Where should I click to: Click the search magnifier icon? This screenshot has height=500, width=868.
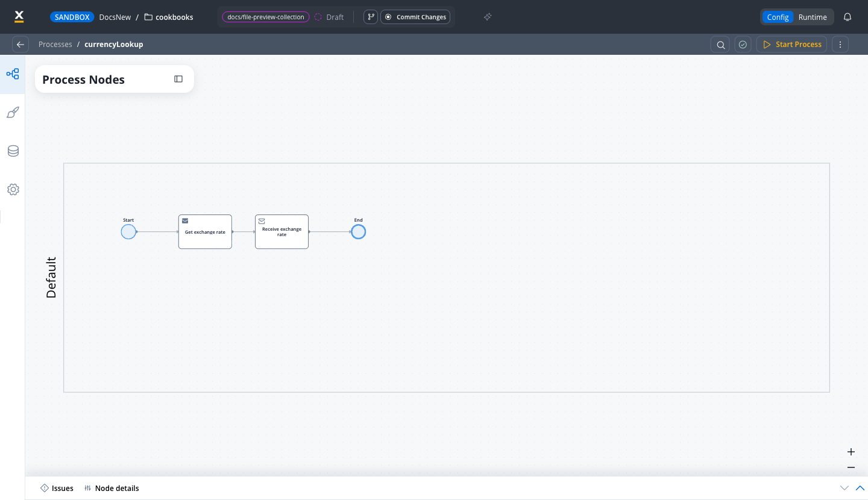coord(721,44)
